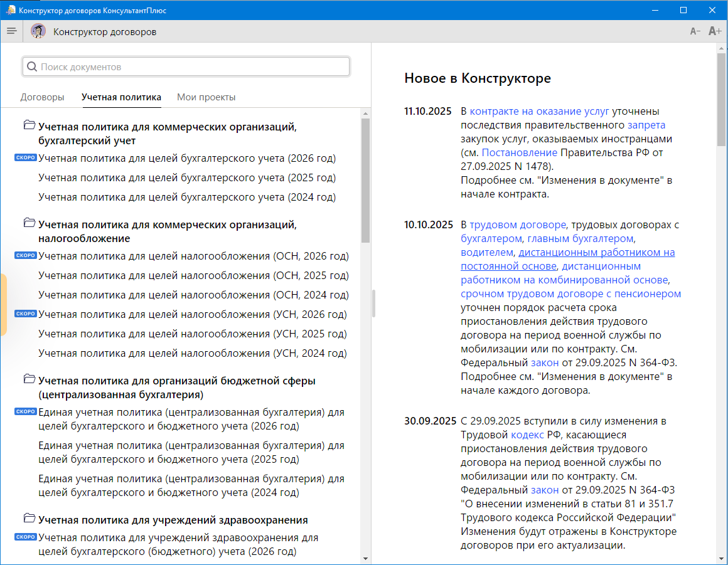Screen dimensions: 728x565
Task: Open бухгалтерского учета (2025 год) policy
Action: 187,177
